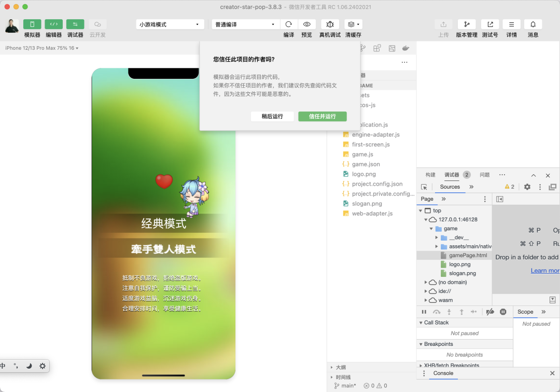The width and height of the screenshot is (560, 392).
Task: Toggle the simulator (模拟器) panel button
Action: pyautogui.click(x=32, y=24)
